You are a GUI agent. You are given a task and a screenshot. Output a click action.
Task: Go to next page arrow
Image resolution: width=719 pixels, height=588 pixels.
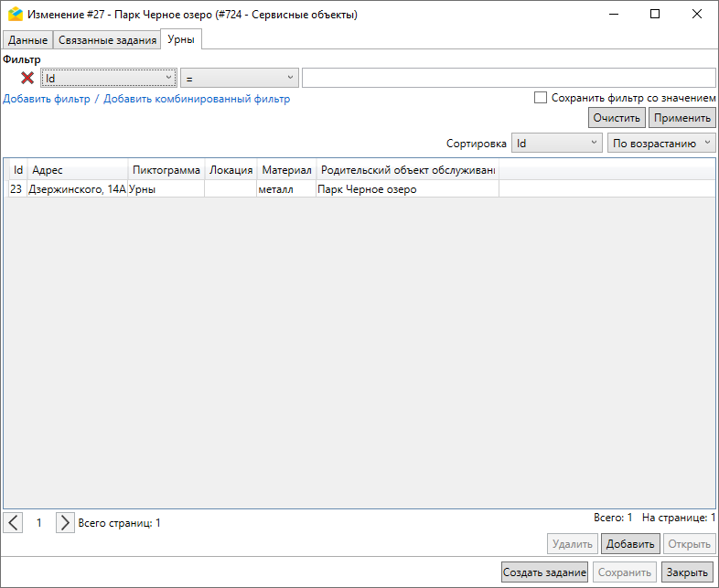point(64,522)
